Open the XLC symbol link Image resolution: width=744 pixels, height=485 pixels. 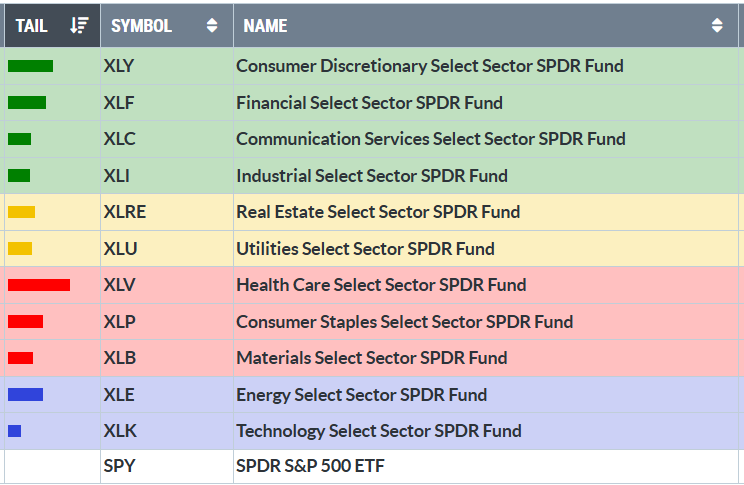coord(119,139)
